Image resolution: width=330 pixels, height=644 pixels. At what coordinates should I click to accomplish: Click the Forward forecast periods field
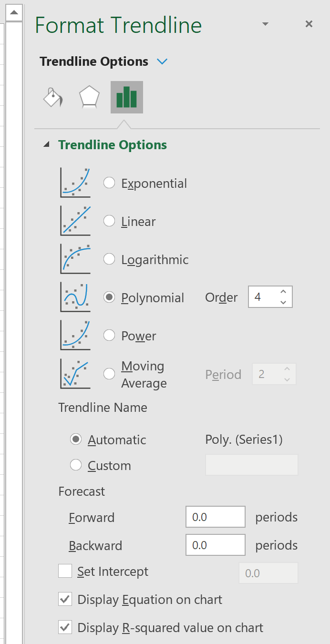tap(216, 517)
